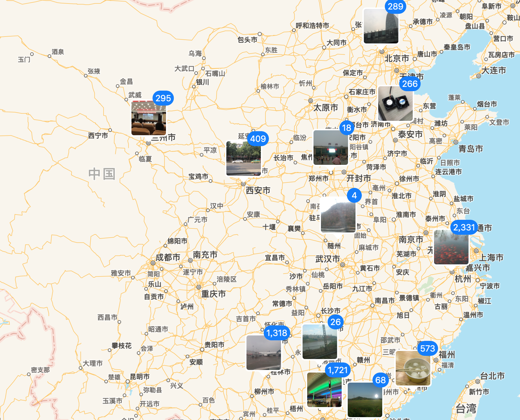The width and height of the screenshot is (520, 420).
Task: Click the 289 photo count badge
Action: click(x=395, y=6)
